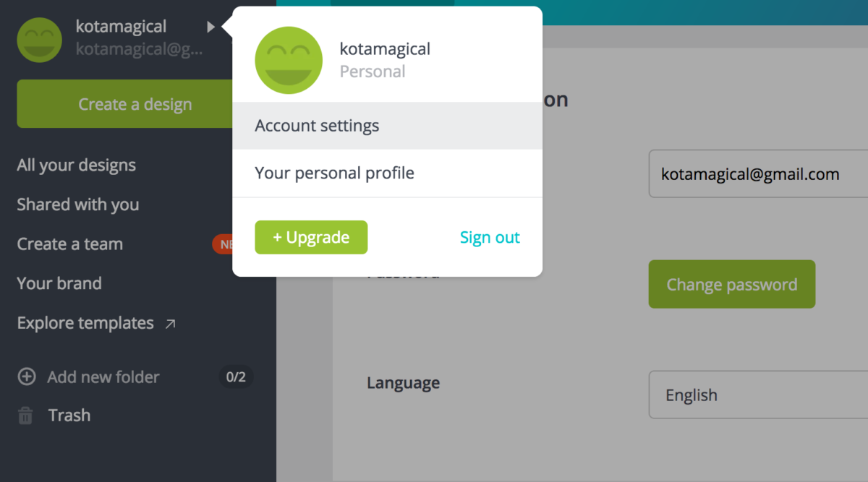Click the Change password button
The image size is (868, 482).
point(731,284)
